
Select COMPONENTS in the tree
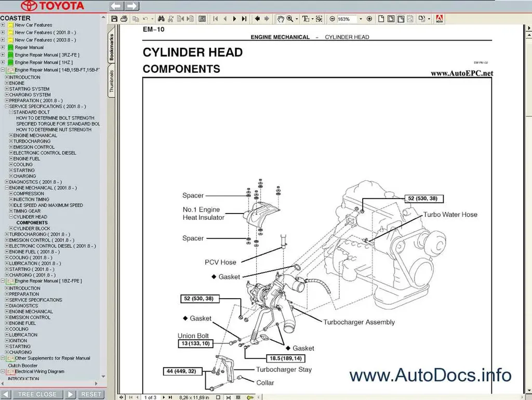point(32,222)
